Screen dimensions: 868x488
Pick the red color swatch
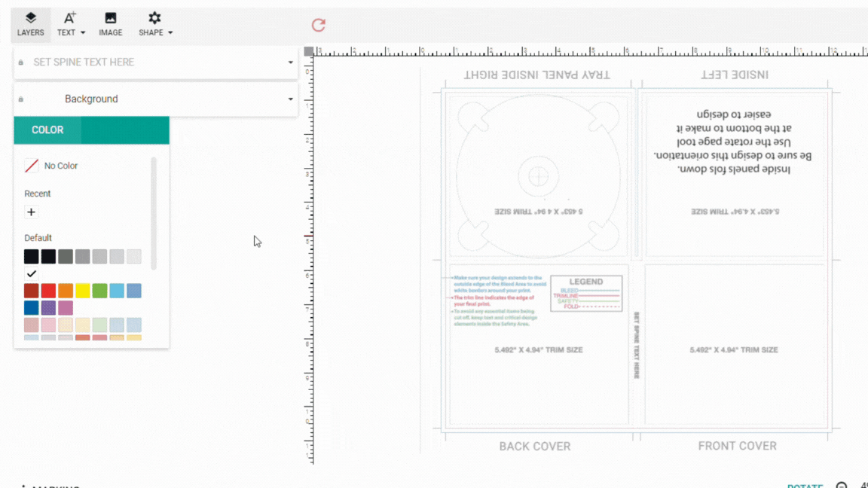pos(48,291)
